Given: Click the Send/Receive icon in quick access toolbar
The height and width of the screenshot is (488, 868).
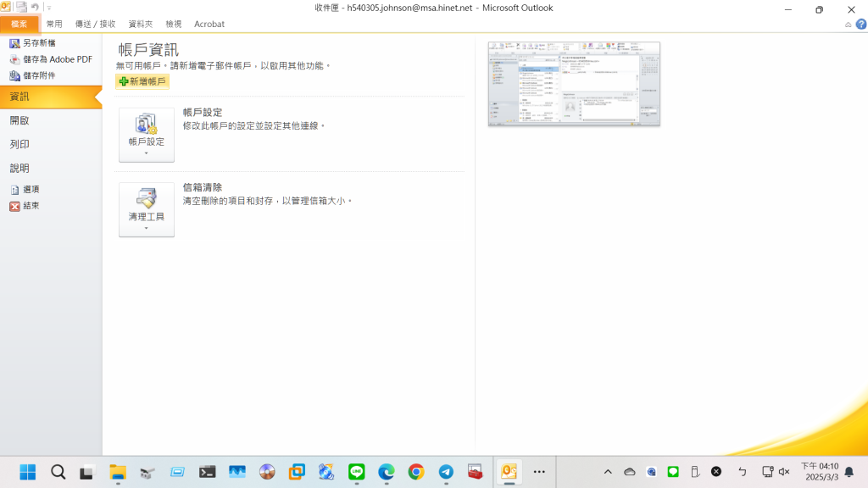Looking at the screenshot, I should pos(21,7).
